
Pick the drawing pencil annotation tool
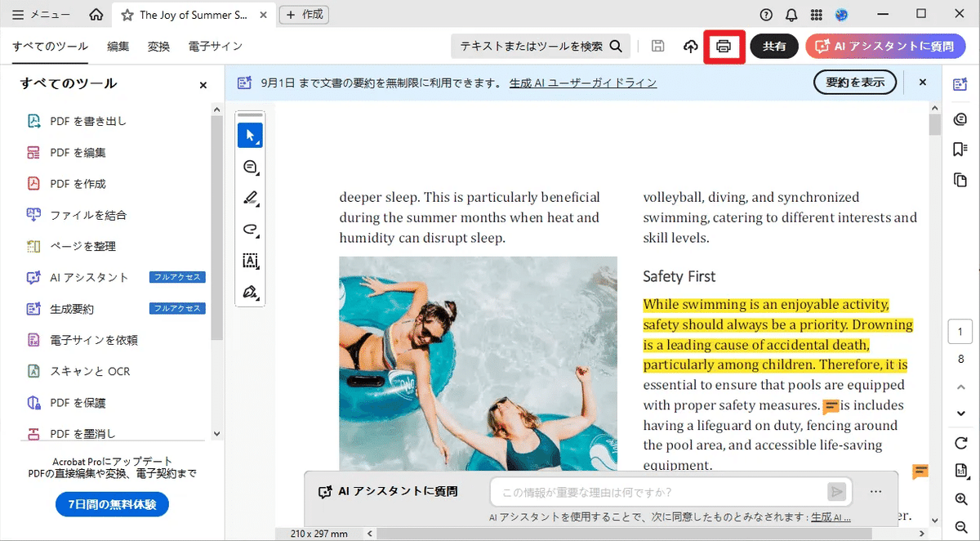(x=250, y=198)
